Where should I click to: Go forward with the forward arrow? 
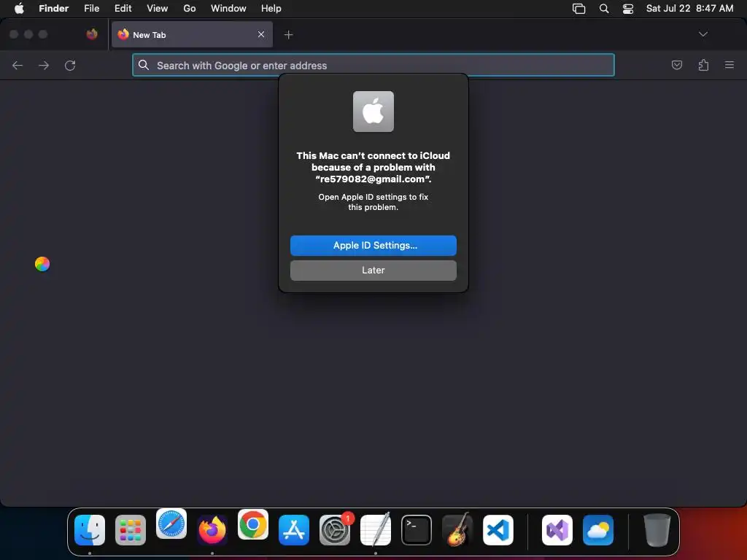(x=43, y=65)
